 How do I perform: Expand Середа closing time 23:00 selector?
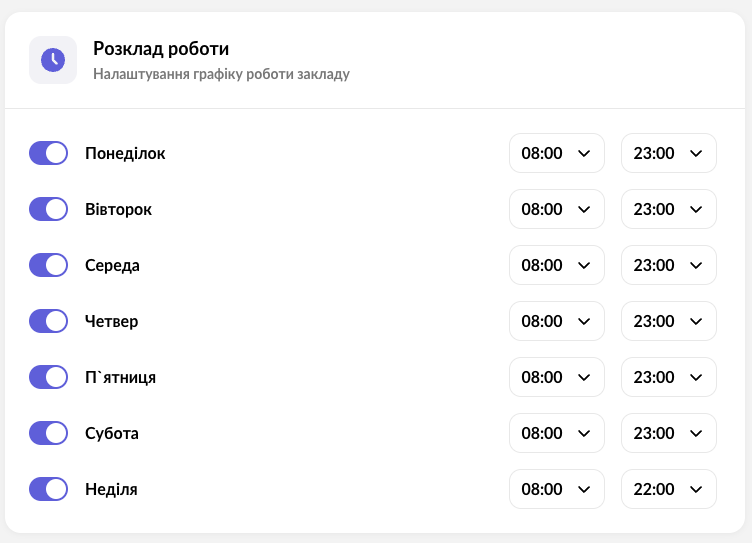pos(668,266)
